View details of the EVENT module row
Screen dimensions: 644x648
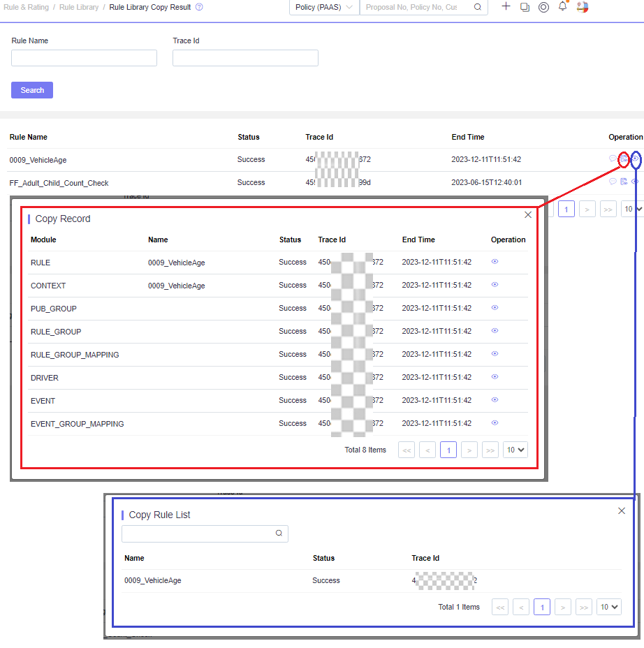(495, 400)
